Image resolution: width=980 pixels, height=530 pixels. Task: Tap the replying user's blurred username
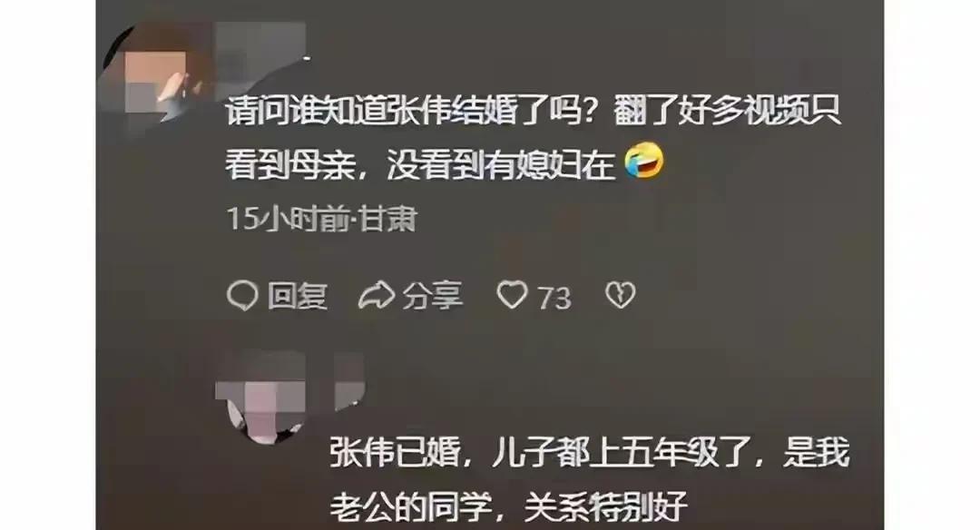[x=349, y=380]
